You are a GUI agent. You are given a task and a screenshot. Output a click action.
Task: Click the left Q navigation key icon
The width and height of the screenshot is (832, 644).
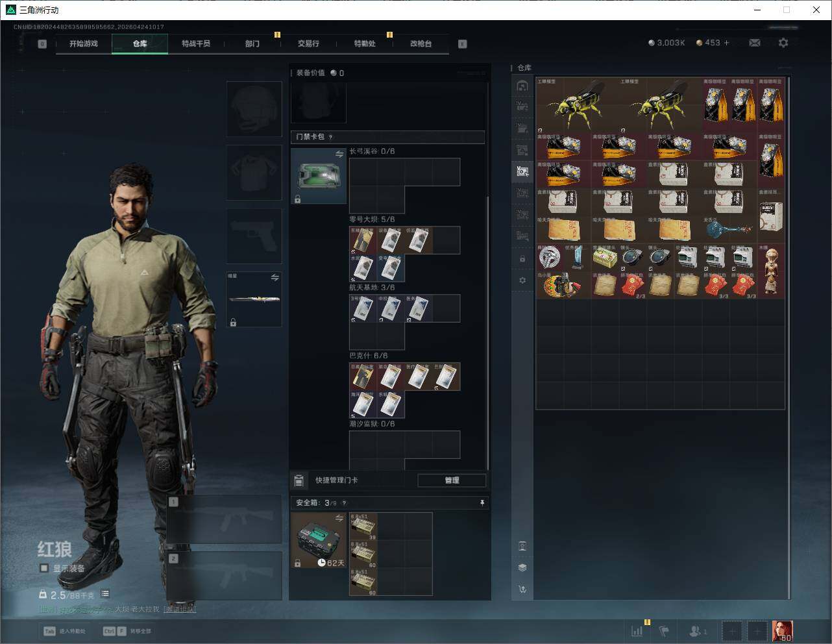click(x=42, y=44)
